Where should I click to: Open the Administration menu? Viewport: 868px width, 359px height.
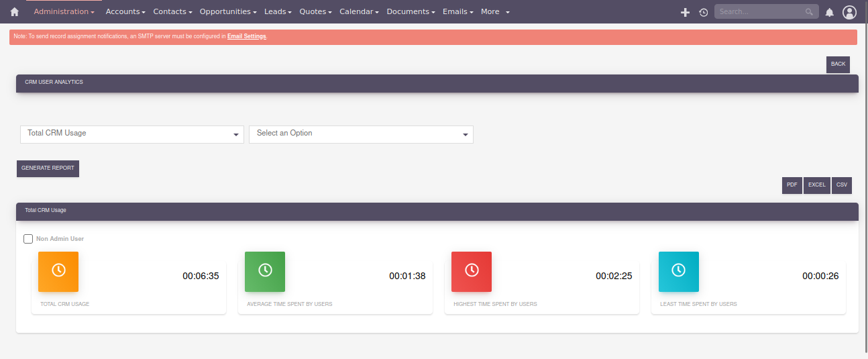coord(64,12)
